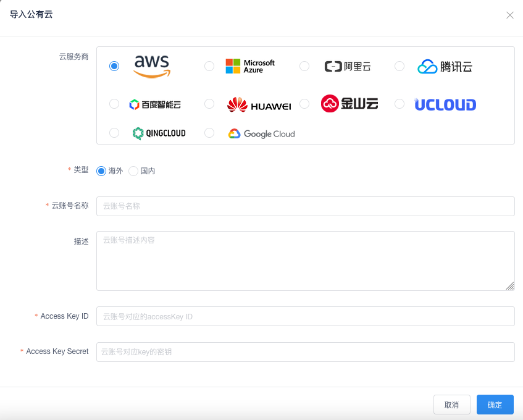Select the radio button beside Google Cloud

coord(209,132)
